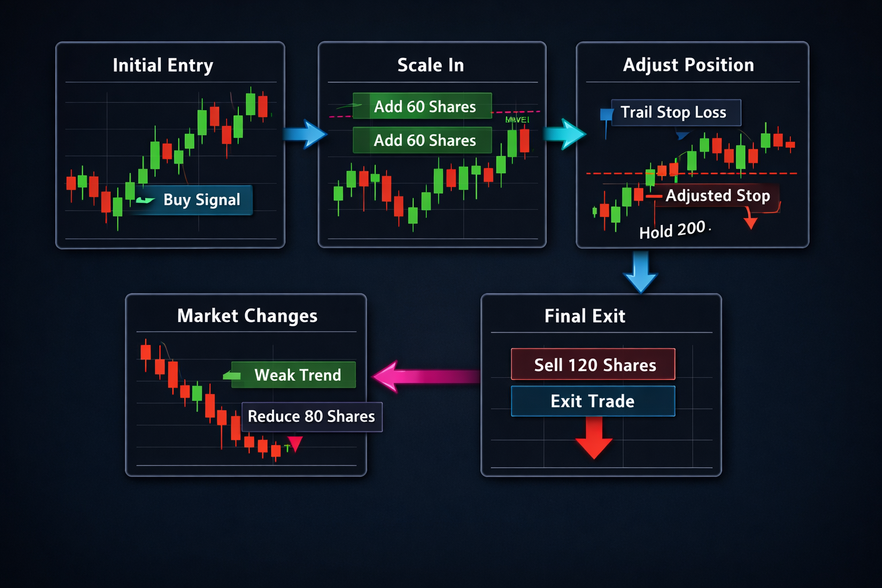
Task: Click the blue arrow after Initial Entry
Action: coord(305,134)
